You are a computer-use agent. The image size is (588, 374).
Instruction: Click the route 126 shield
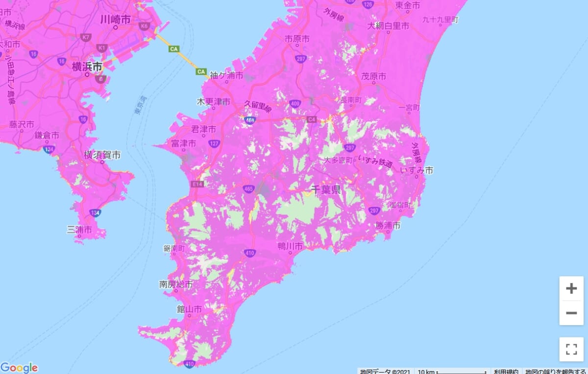[x=368, y=4]
